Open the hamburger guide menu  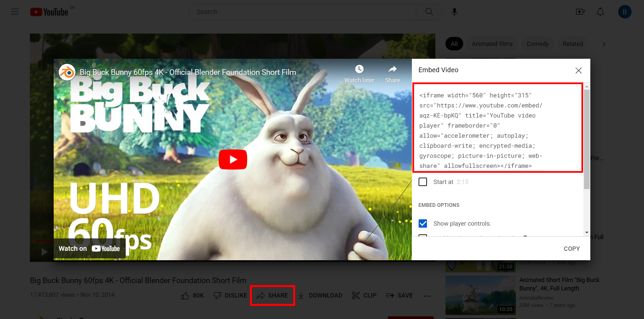15,12
